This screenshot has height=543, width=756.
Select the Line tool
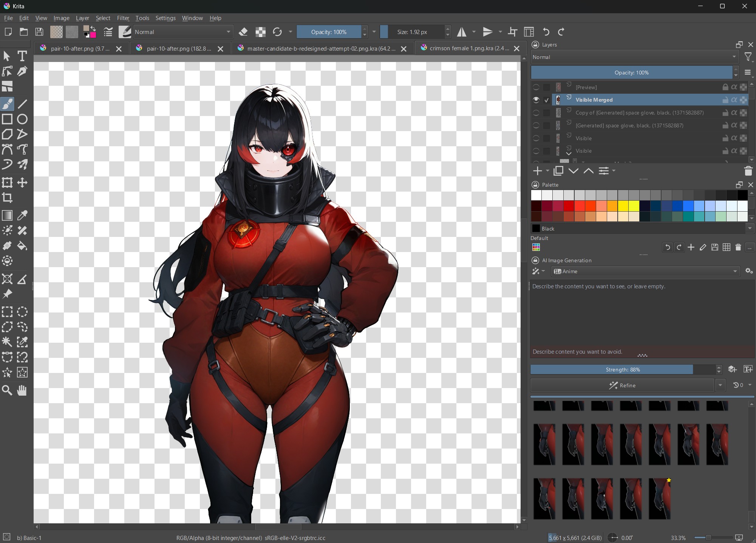(x=22, y=104)
